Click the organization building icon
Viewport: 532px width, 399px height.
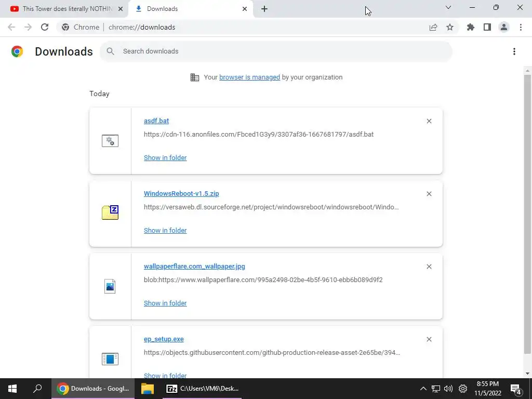[x=195, y=77]
